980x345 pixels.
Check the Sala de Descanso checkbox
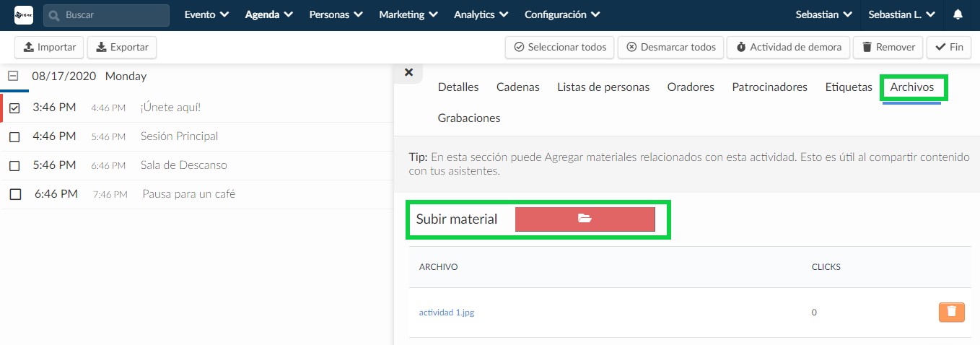14,165
